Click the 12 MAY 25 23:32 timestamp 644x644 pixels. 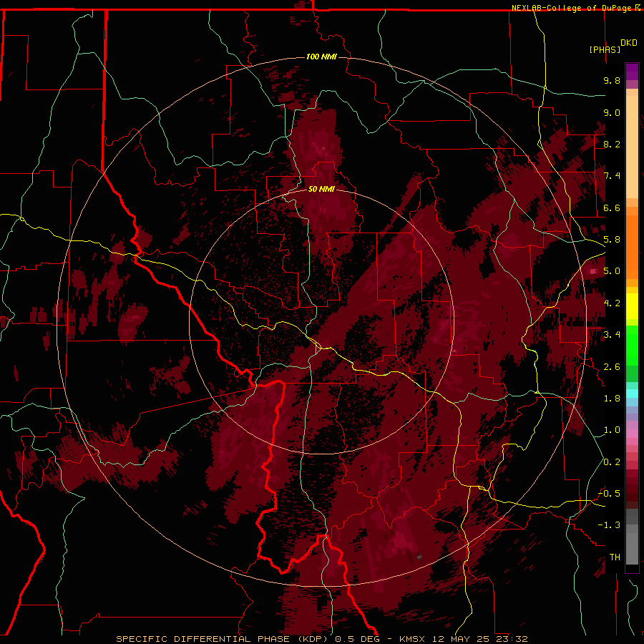479,639
